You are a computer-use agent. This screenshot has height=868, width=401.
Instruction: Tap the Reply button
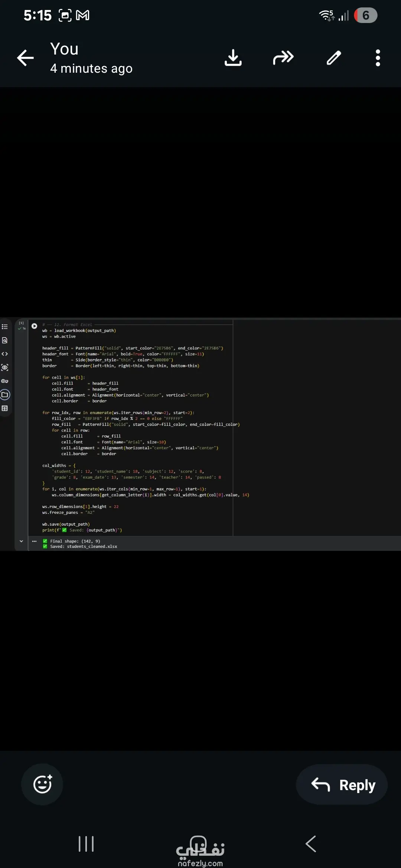pyautogui.click(x=342, y=784)
